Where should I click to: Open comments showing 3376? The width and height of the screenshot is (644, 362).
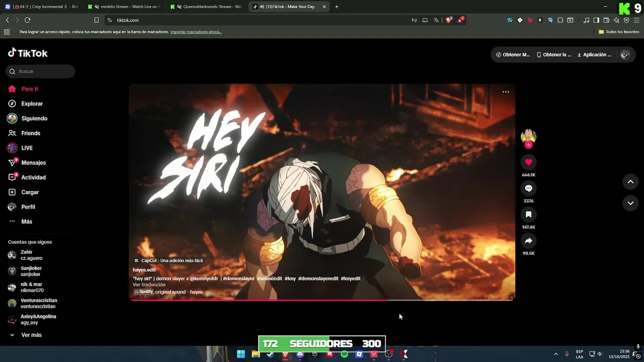[x=528, y=189]
